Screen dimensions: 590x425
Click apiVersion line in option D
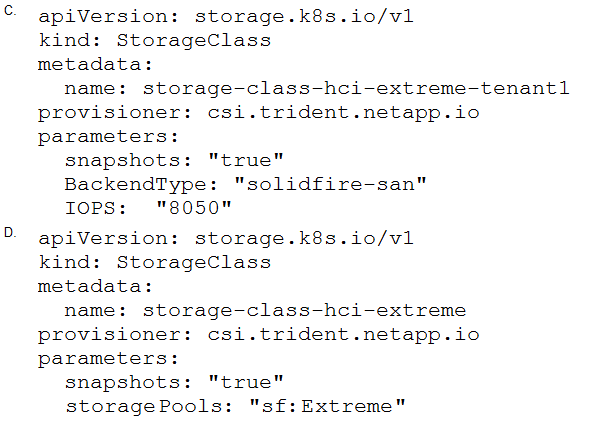click(x=226, y=238)
